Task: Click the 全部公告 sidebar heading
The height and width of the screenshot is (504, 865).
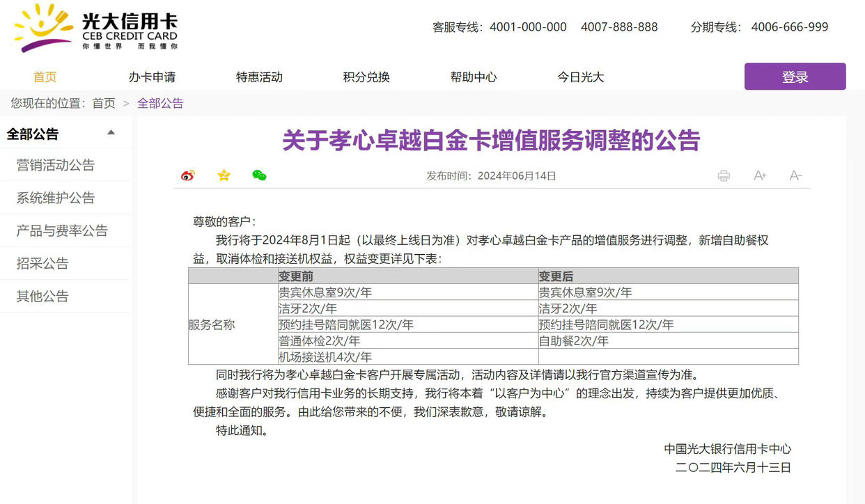Action: click(33, 134)
